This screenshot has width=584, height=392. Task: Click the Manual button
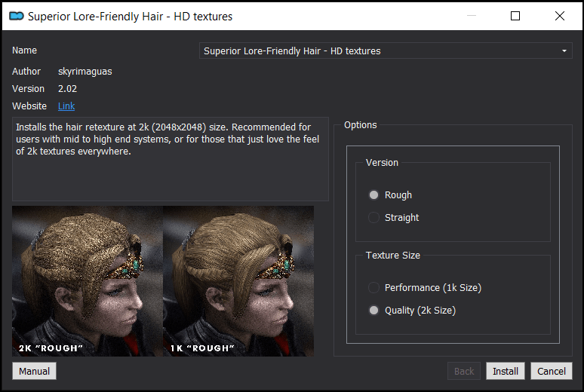[x=34, y=371]
